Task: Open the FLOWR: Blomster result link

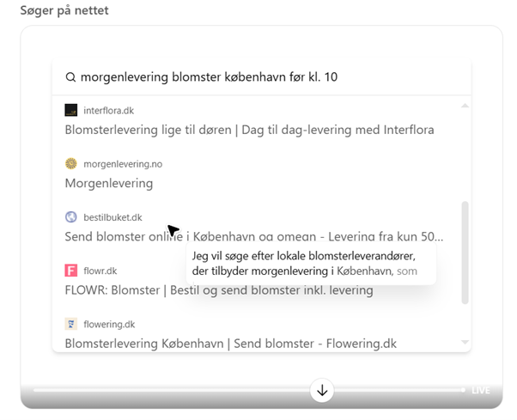Action: tap(218, 289)
